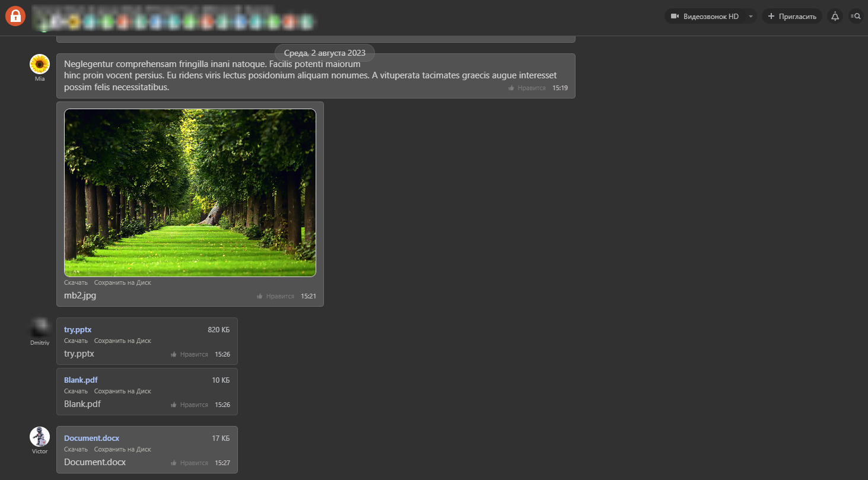Open Mia's sunflower avatar
The image size is (868, 480).
click(40, 64)
